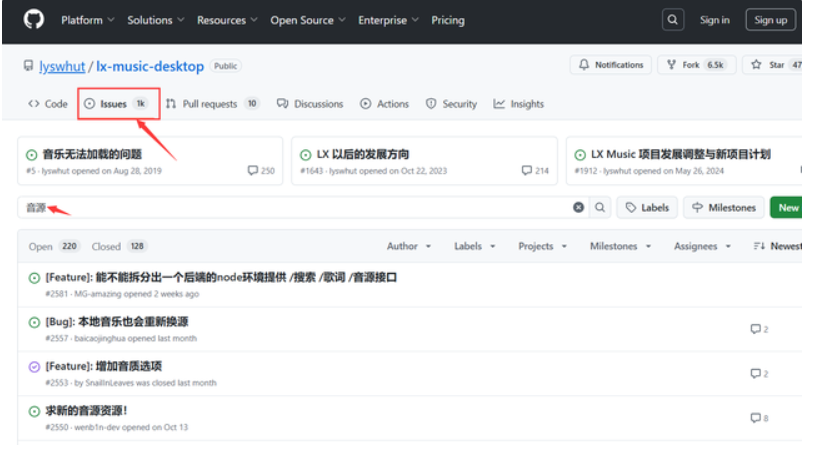Open the Actions tab
This screenshot has height=471, width=828.
click(x=384, y=104)
